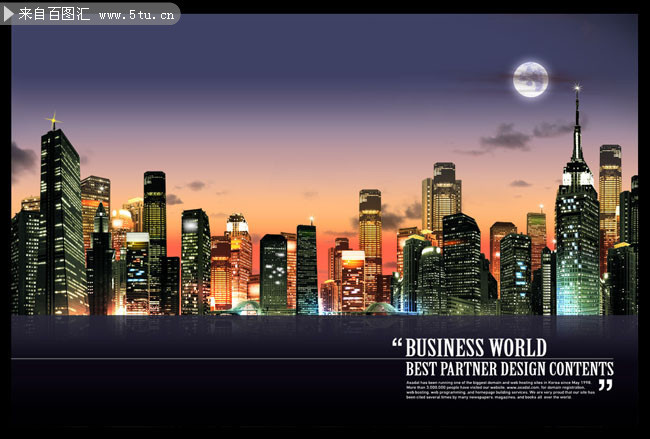Click the opening quotation mark before BUSINESS
650x439 pixels.
pos(397,342)
